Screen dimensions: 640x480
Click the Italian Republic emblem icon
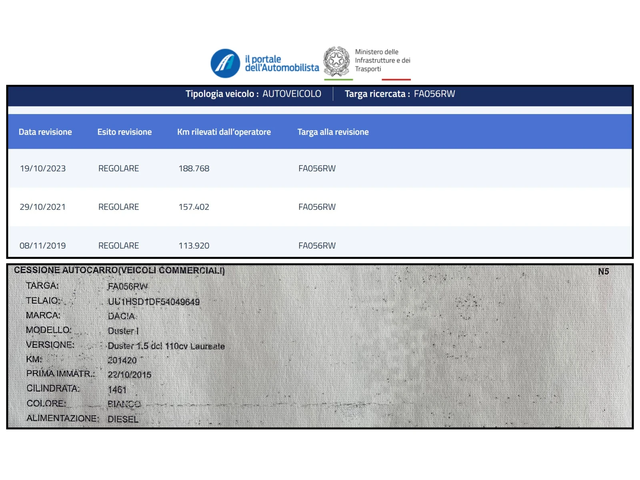click(x=336, y=62)
